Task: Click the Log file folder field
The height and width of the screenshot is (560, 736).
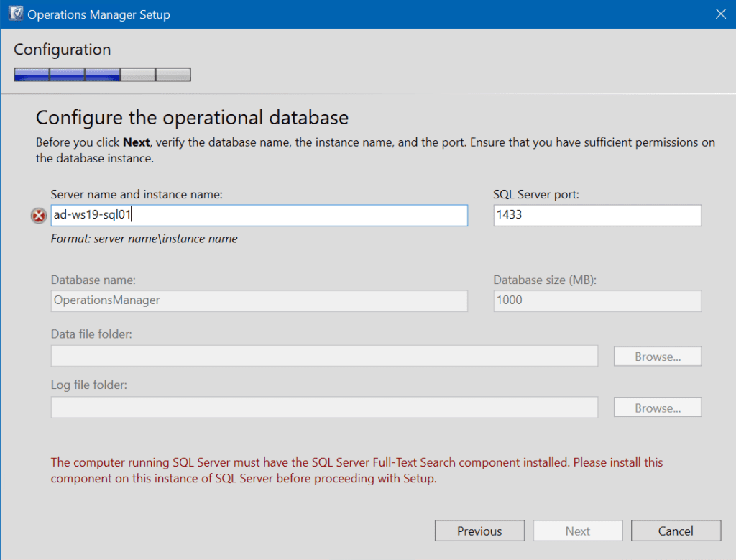Action: pyautogui.click(x=324, y=407)
